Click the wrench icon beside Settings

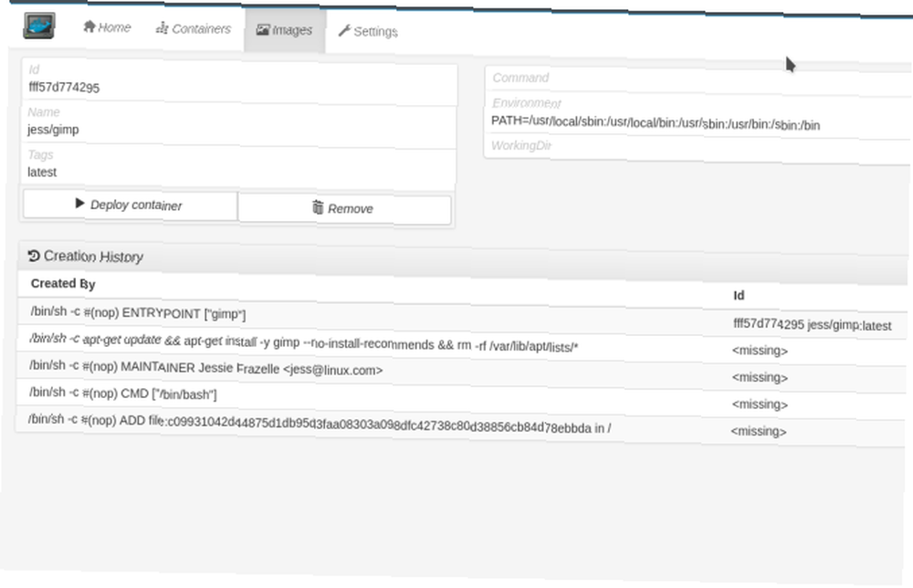(344, 31)
